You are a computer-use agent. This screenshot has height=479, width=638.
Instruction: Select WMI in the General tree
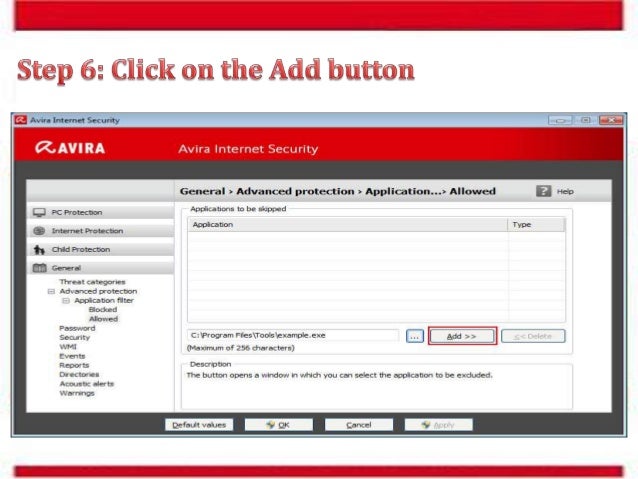click(68, 347)
